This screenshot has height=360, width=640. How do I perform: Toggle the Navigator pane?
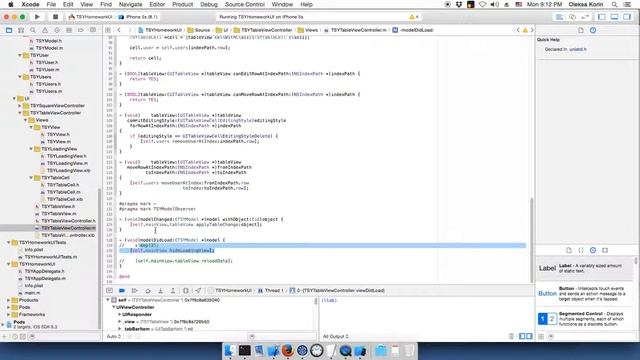click(x=602, y=17)
